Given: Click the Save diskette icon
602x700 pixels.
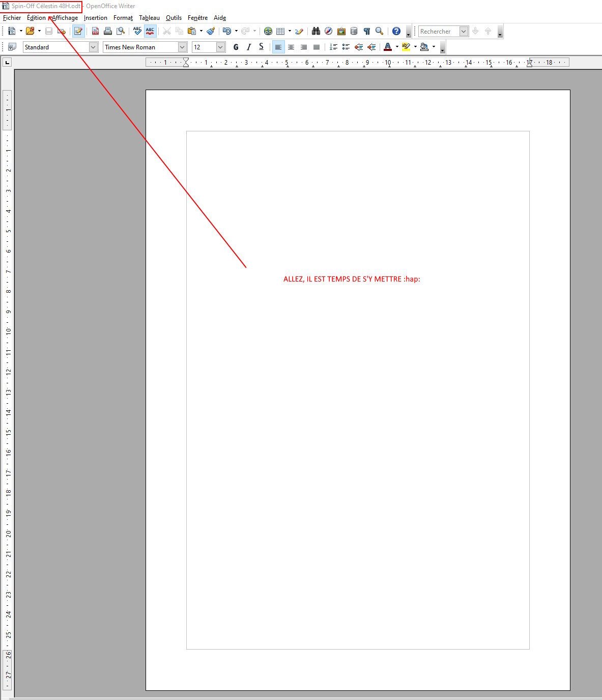Looking at the screenshot, I should coord(49,31).
